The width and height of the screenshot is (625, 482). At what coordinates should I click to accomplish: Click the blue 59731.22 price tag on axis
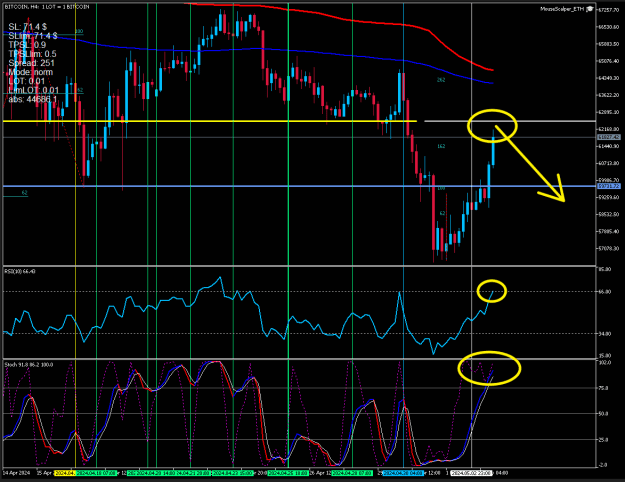(609, 186)
